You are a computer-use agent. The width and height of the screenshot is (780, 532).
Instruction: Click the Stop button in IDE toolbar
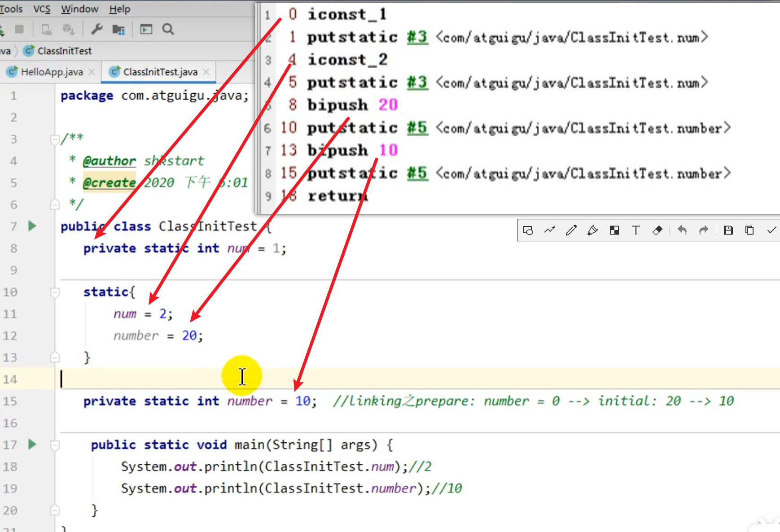tap(19, 30)
